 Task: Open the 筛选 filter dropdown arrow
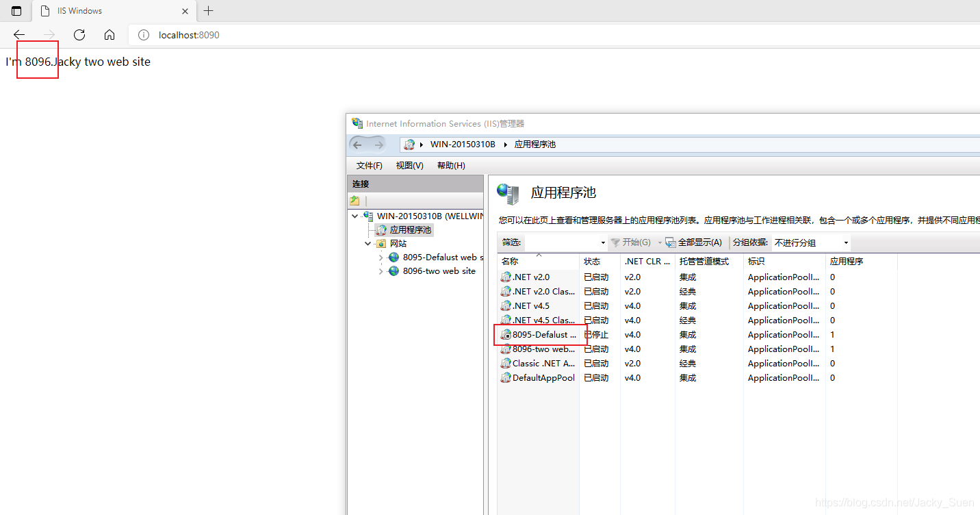(x=602, y=242)
